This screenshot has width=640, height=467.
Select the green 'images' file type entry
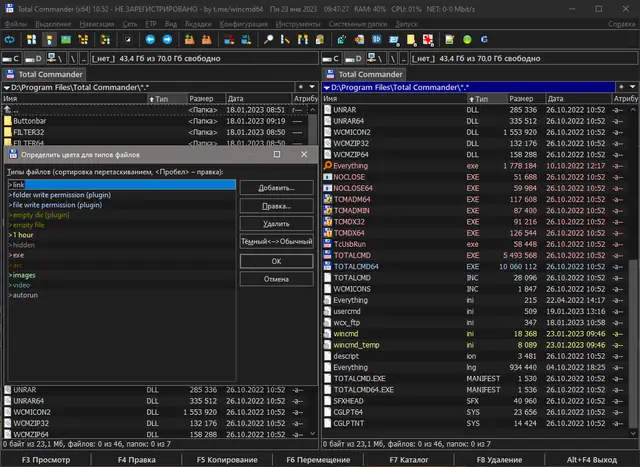[x=25, y=275]
